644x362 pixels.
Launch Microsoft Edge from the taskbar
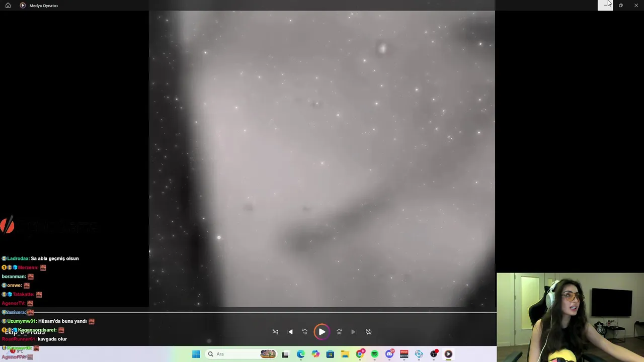coord(300,354)
